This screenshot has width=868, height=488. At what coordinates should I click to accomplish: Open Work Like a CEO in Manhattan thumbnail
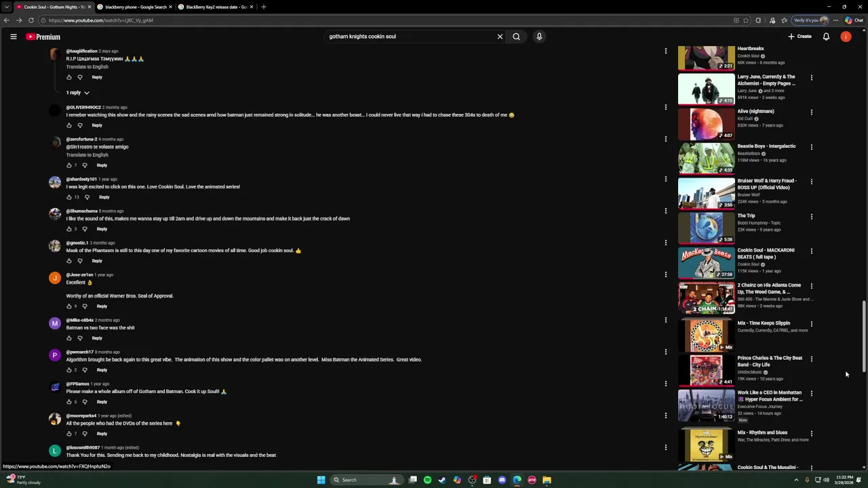[x=707, y=405]
